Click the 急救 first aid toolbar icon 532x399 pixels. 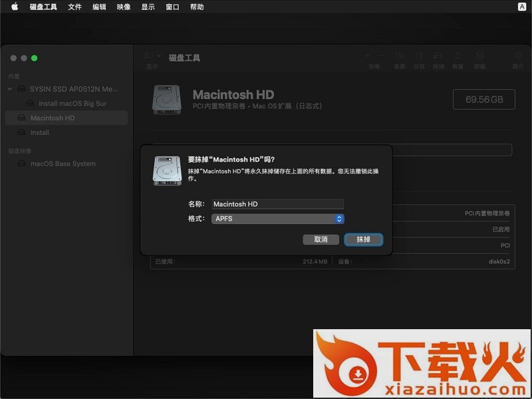(x=400, y=56)
